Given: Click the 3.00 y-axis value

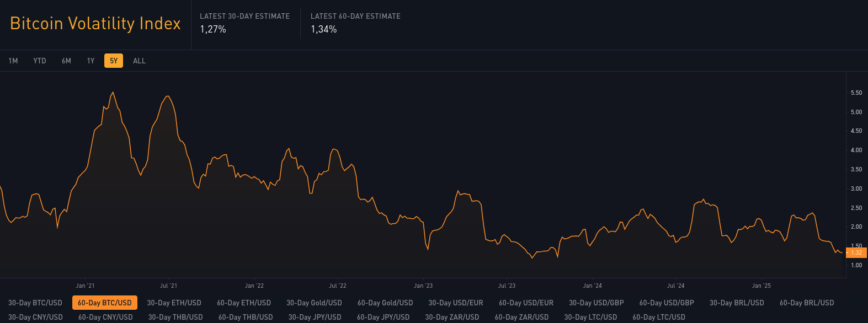Looking at the screenshot, I should pyautogui.click(x=856, y=189).
